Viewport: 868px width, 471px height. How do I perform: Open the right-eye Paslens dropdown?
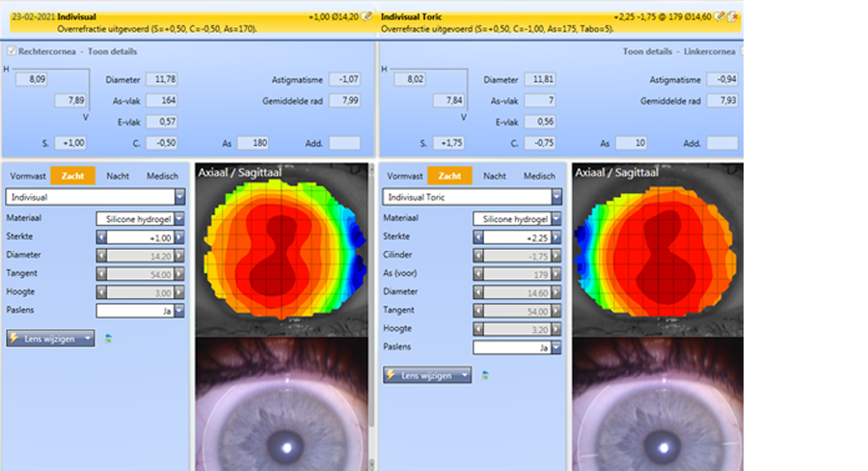point(179,311)
